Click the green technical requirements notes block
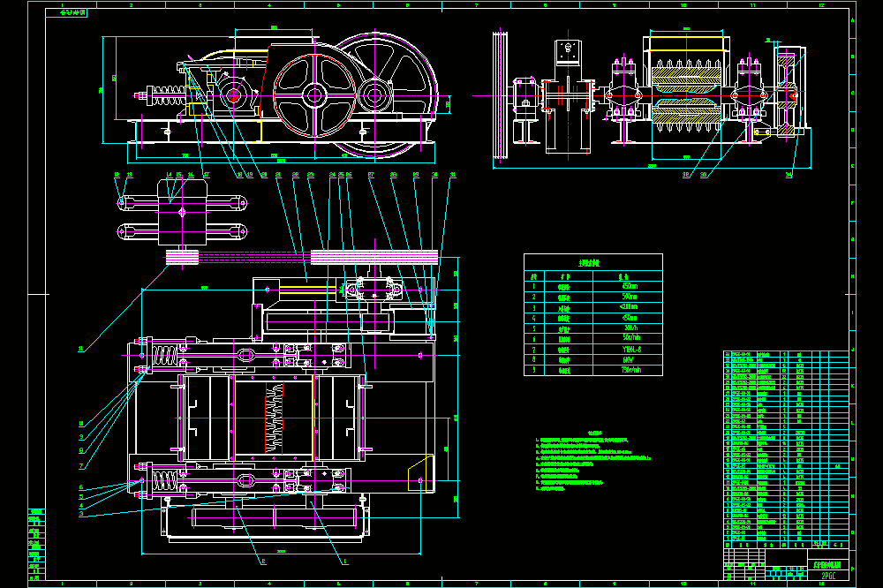This screenshot has height=588, width=883. (x=592, y=461)
